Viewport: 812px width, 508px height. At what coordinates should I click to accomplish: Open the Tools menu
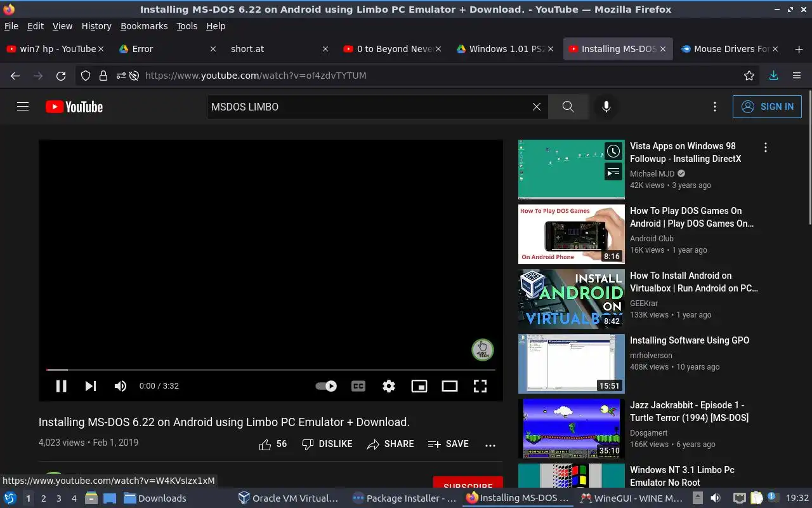(187, 26)
